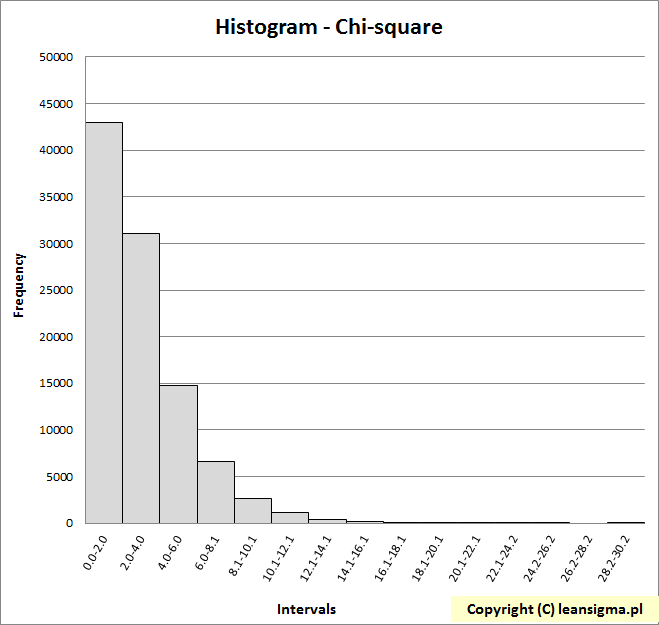
Task: Select the 'Frequency' vertical axis title
Action: point(19,285)
